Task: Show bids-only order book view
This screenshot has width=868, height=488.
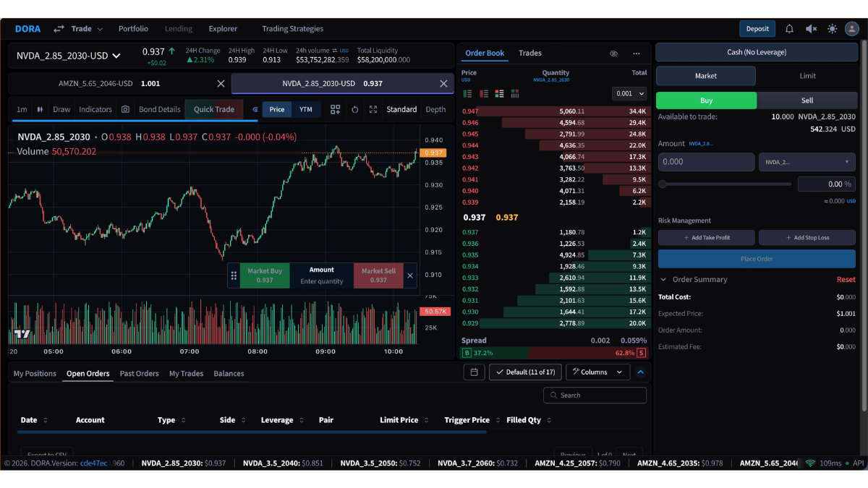Action: click(467, 93)
